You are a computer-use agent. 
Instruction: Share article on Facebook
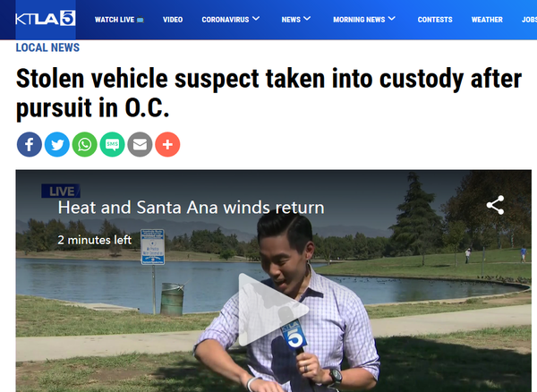point(30,144)
